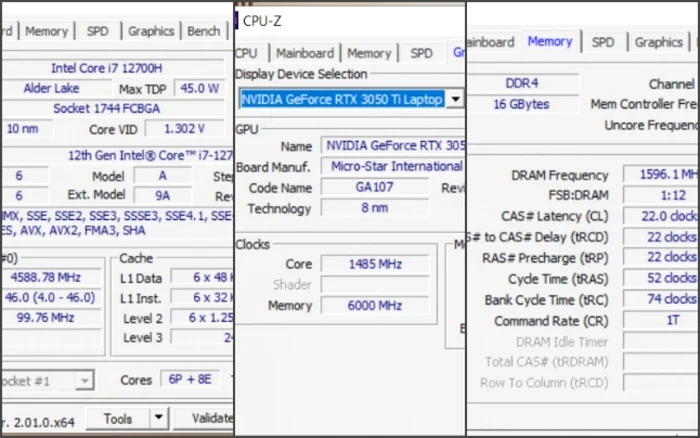
Task: Open Memory tab in left CPU-Z window
Action: [46, 31]
